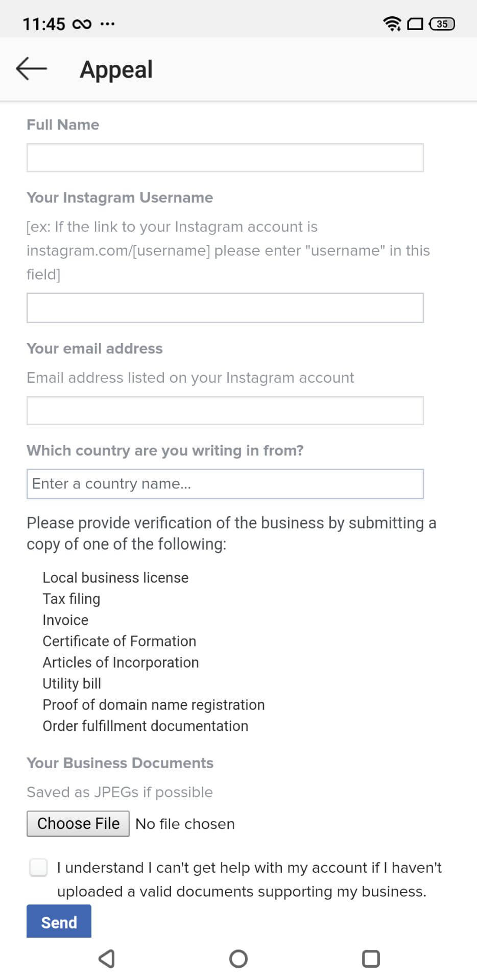The height and width of the screenshot is (980, 477).
Task: Tap the infinity icon next to the clock
Action: point(82,23)
